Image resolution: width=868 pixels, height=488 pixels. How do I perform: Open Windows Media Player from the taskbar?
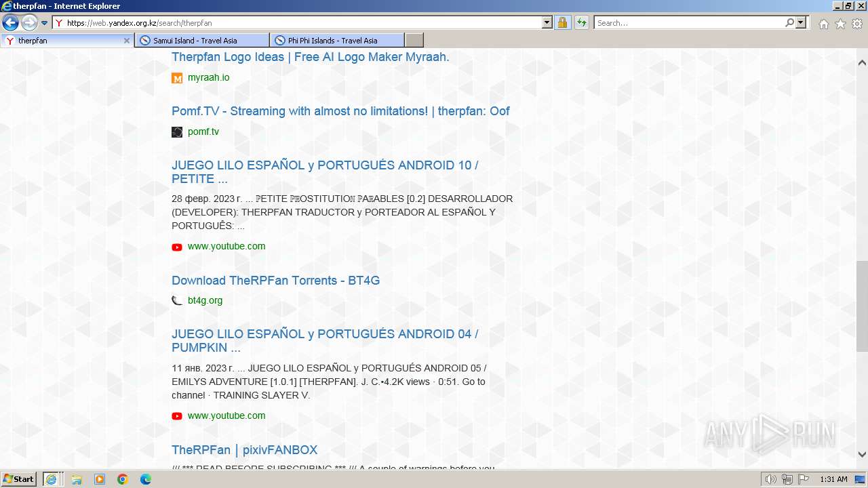[100, 479]
